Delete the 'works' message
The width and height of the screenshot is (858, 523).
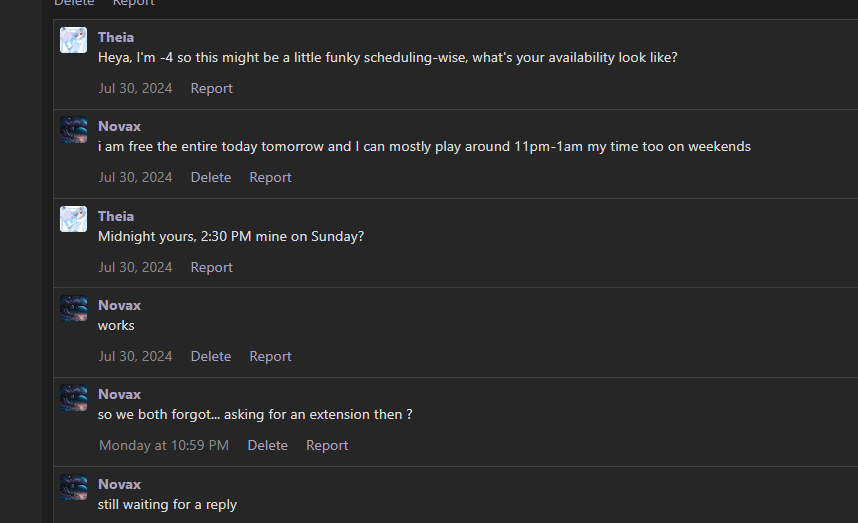[x=211, y=357]
